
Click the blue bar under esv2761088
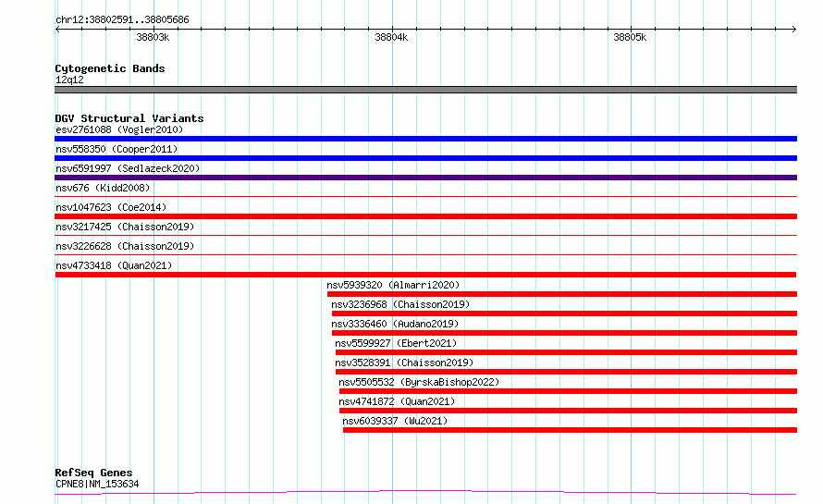coord(425,139)
